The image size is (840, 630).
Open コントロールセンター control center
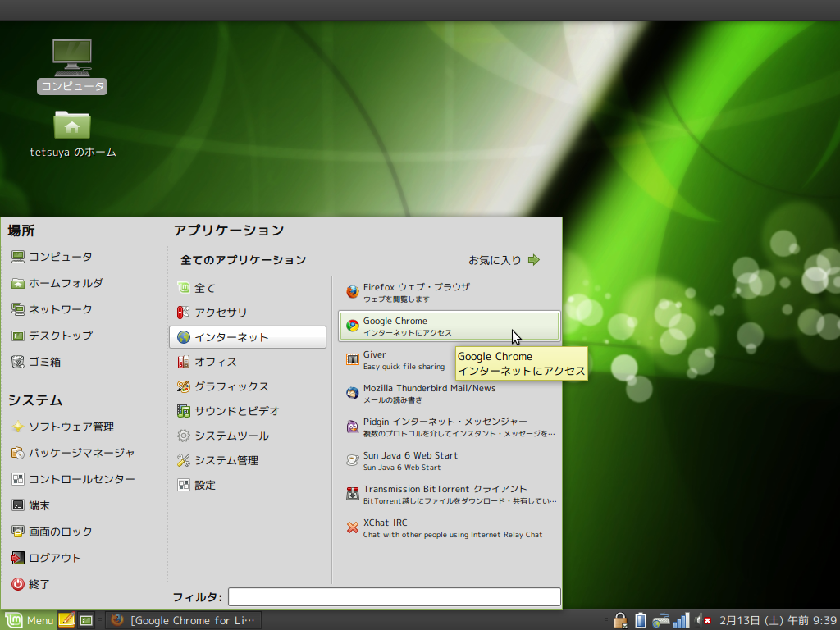(73, 479)
